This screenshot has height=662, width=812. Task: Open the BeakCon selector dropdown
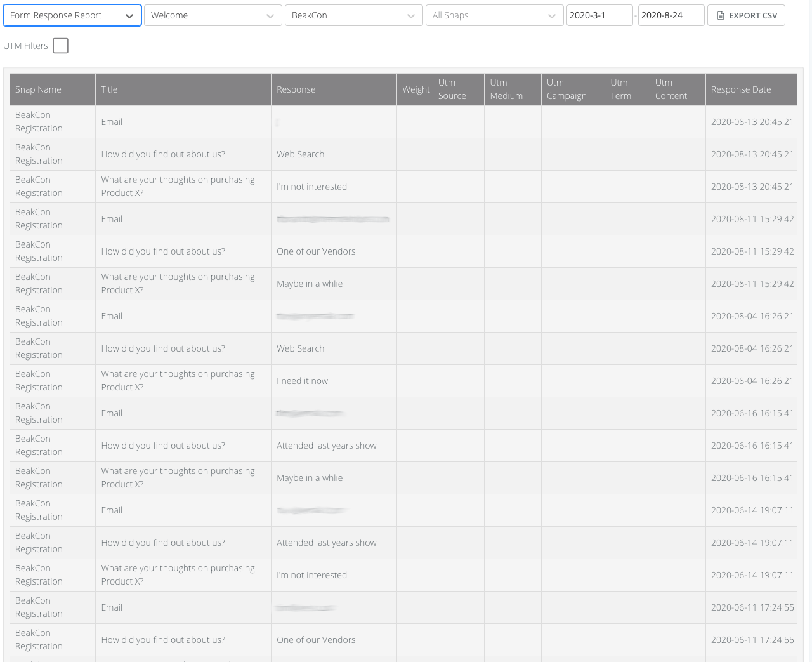click(353, 15)
